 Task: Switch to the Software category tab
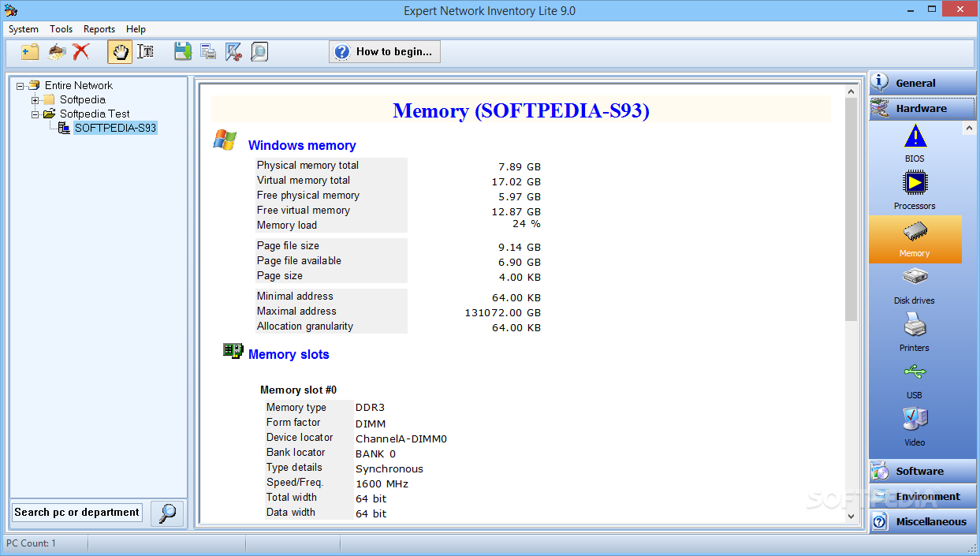tap(923, 471)
